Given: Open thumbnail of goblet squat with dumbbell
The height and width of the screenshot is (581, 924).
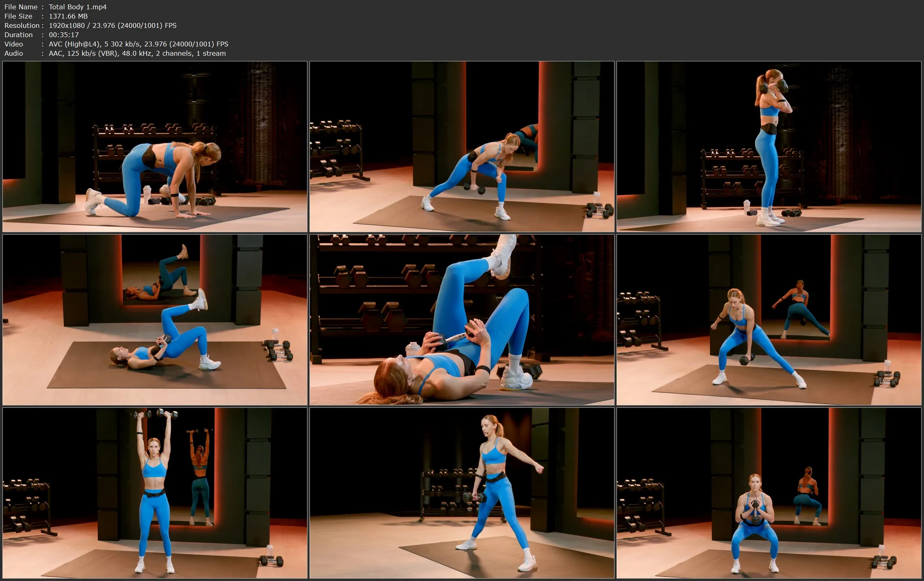Looking at the screenshot, I should pyautogui.click(x=769, y=493).
